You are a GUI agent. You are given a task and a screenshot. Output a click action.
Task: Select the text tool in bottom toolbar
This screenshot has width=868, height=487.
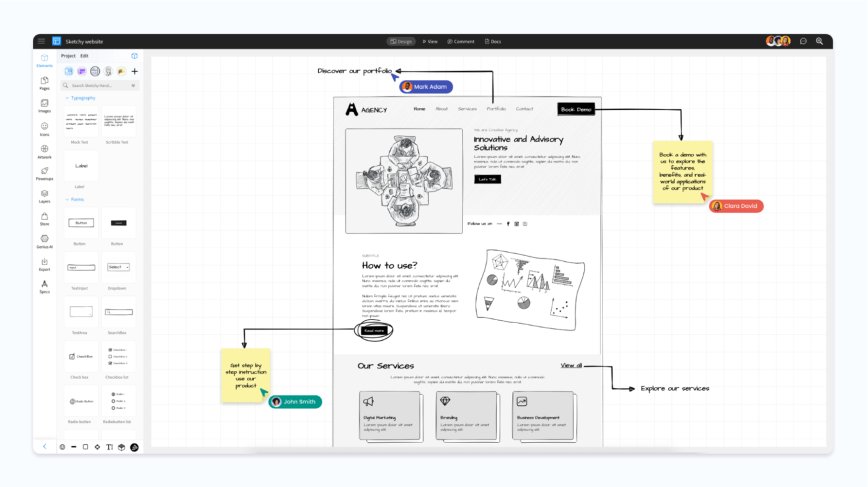coord(110,447)
